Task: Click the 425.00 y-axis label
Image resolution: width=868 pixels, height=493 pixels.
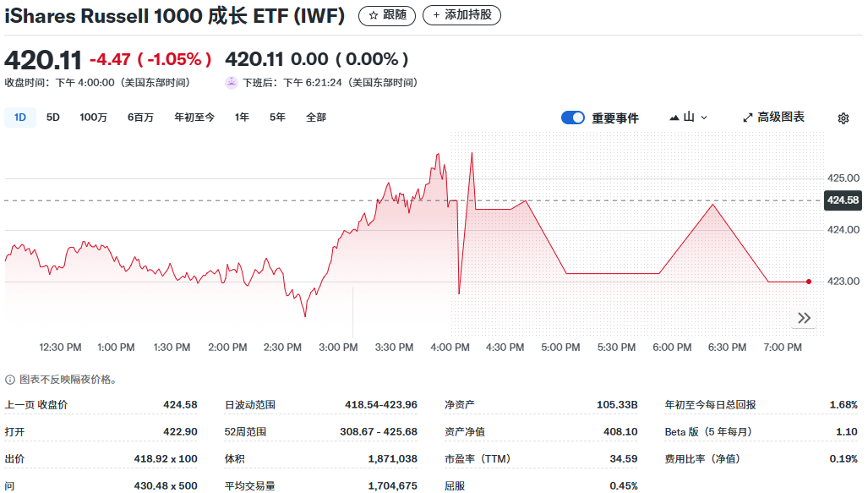Action: point(843,178)
